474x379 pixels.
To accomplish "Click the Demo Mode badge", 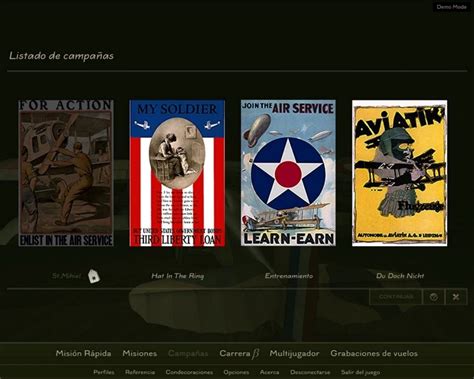I will 452,7.
